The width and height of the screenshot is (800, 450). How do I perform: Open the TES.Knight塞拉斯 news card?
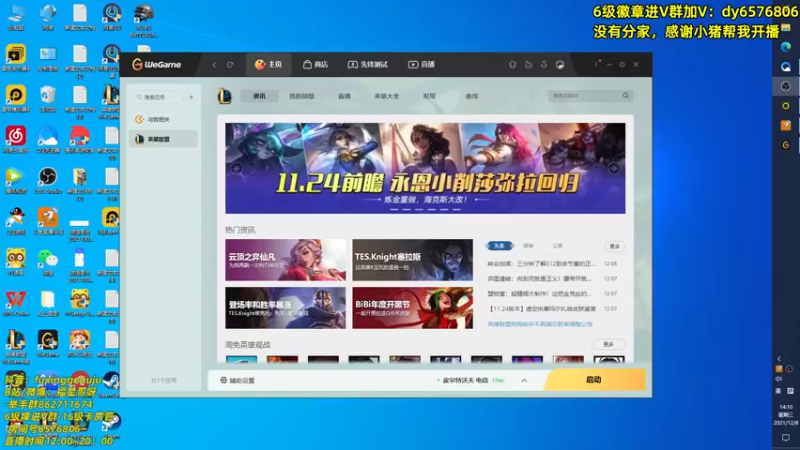tap(412, 260)
